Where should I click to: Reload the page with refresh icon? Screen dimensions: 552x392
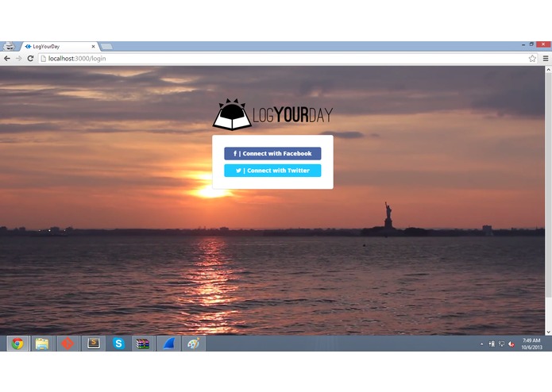point(31,59)
